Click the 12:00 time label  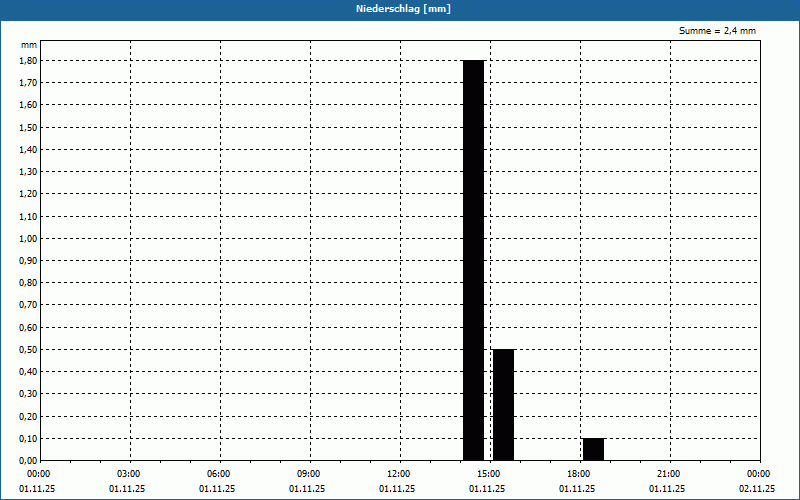[x=398, y=474]
